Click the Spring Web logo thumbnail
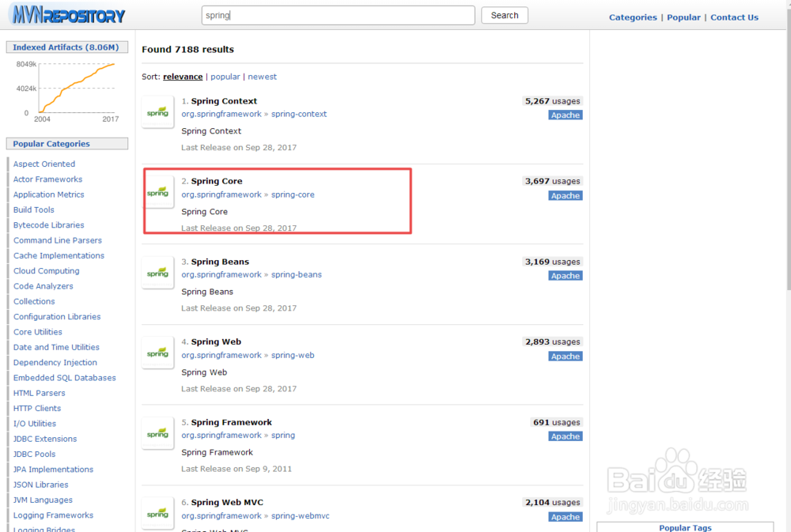791x532 pixels. point(158,353)
